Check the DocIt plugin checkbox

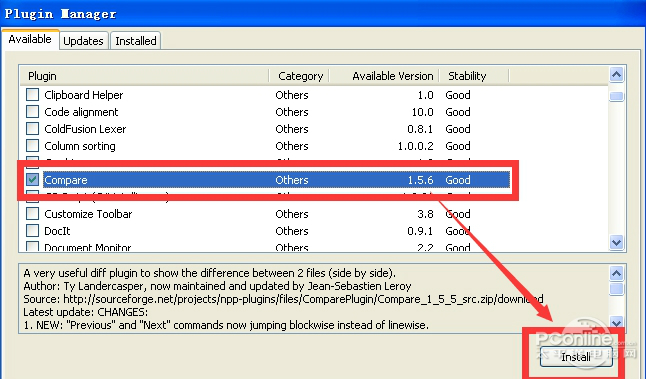pos(33,231)
